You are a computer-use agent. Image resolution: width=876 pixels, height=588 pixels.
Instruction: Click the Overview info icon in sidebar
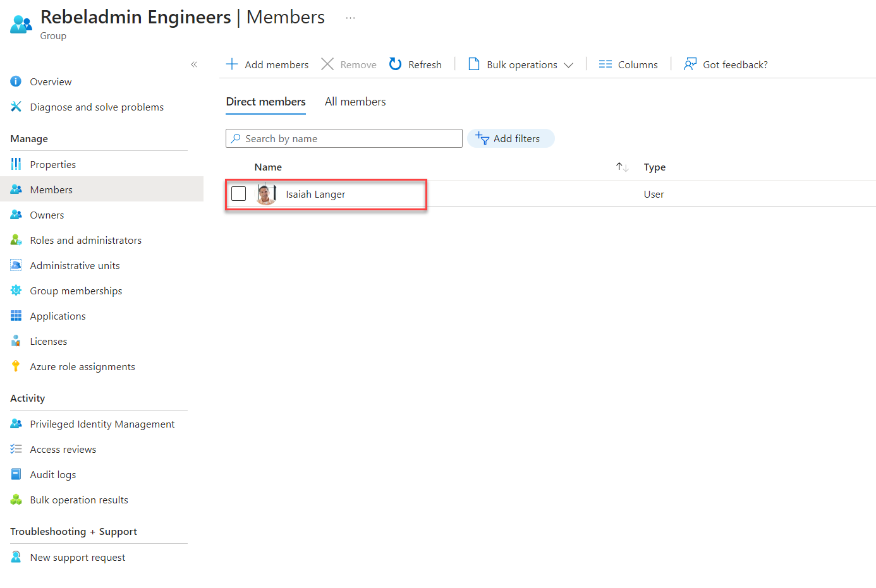pos(16,81)
